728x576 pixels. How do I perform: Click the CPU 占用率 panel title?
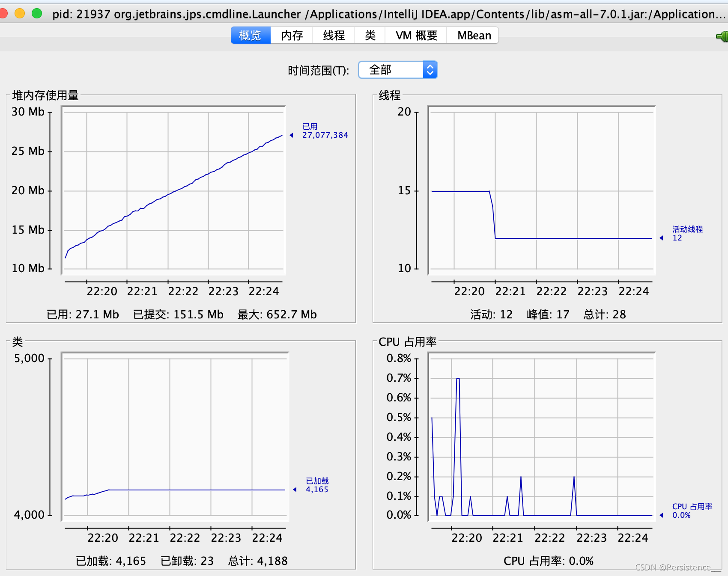[407, 341]
